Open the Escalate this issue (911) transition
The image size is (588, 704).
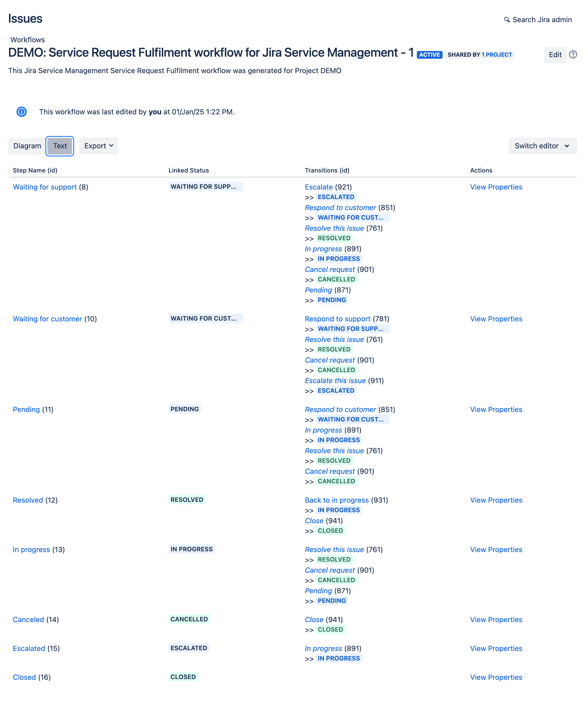335,381
